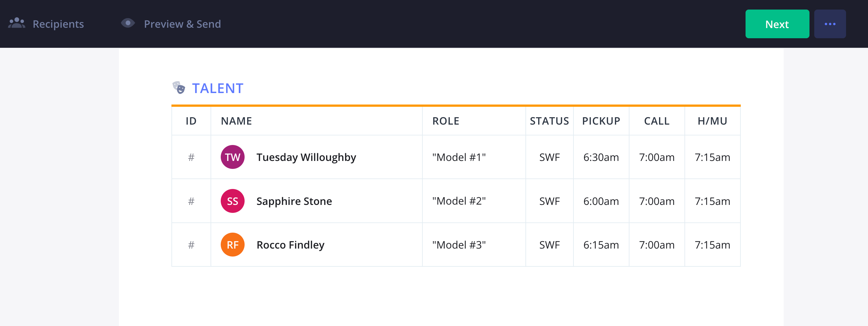Image resolution: width=868 pixels, height=326 pixels.
Task: Click the ID hash for Tuesday Willoughby
Action: [191, 157]
